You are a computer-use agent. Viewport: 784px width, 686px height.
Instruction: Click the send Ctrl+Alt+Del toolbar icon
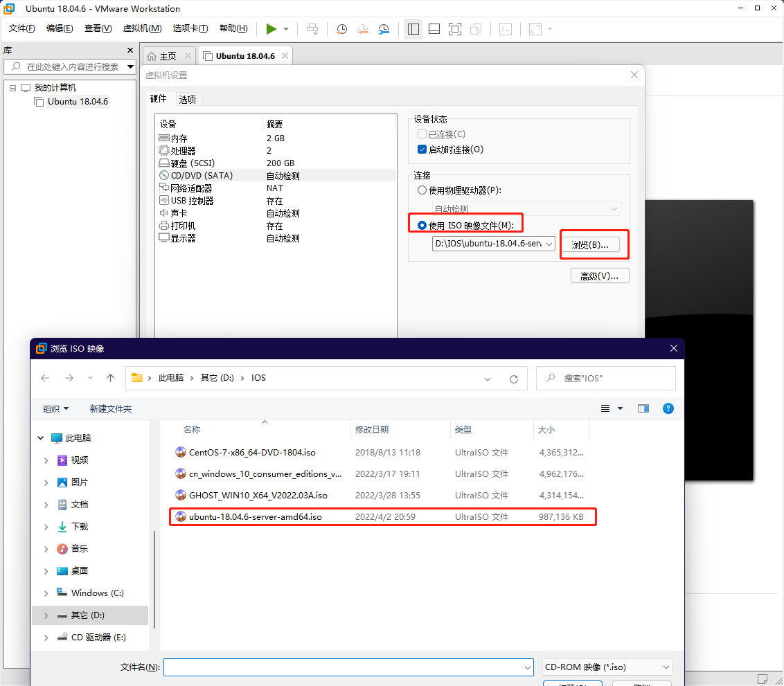[312, 29]
